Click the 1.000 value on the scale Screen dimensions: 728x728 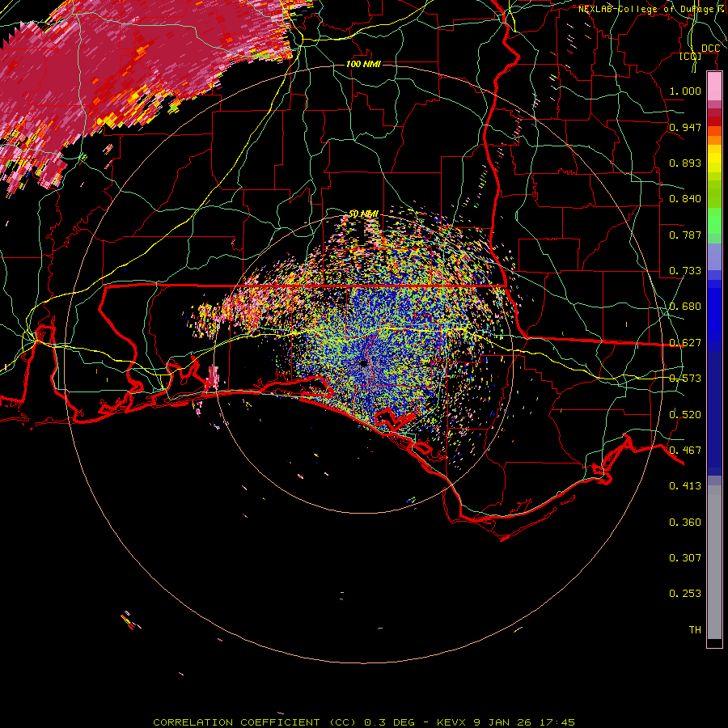click(x=685, y=91)
